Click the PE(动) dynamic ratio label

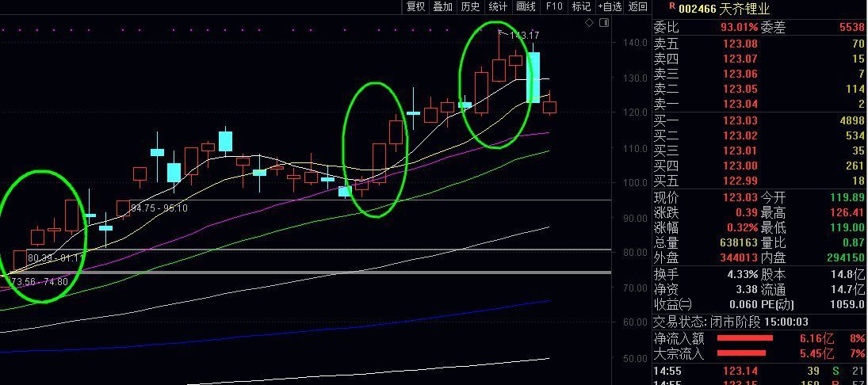pyautogui.click(x=779, y=305)
